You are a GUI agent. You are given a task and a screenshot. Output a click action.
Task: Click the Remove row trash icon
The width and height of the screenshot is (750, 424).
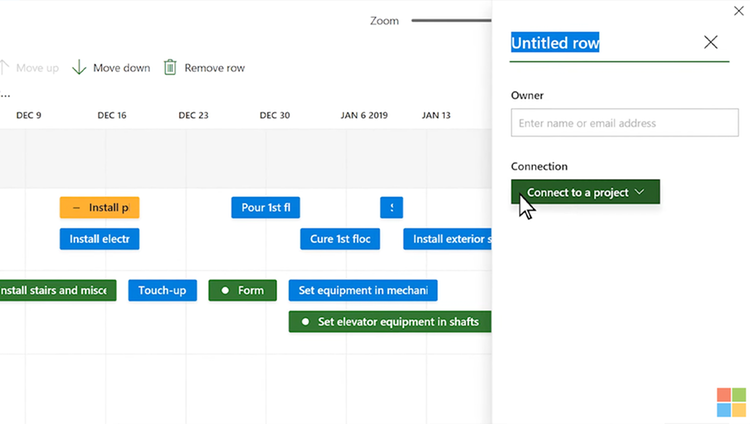pos(170,67)
